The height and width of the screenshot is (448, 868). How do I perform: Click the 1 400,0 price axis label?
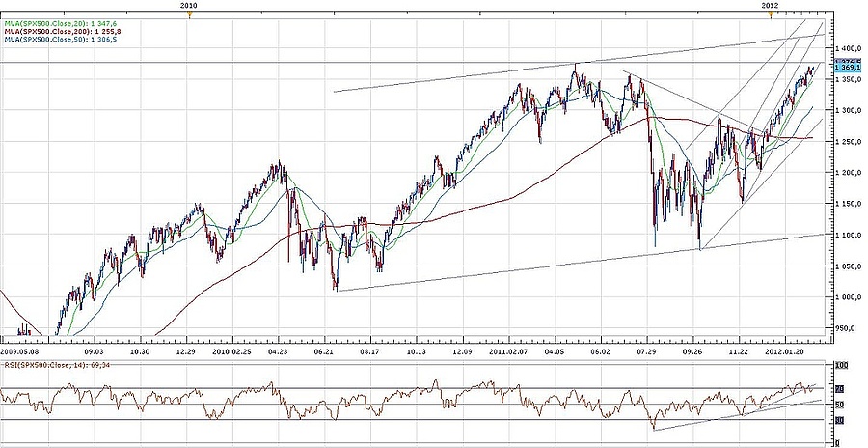[845, 48]
